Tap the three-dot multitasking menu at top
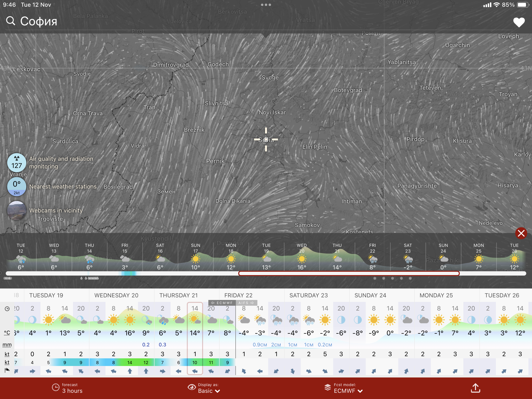Screen dimensions: 532x399 point(266,5)
